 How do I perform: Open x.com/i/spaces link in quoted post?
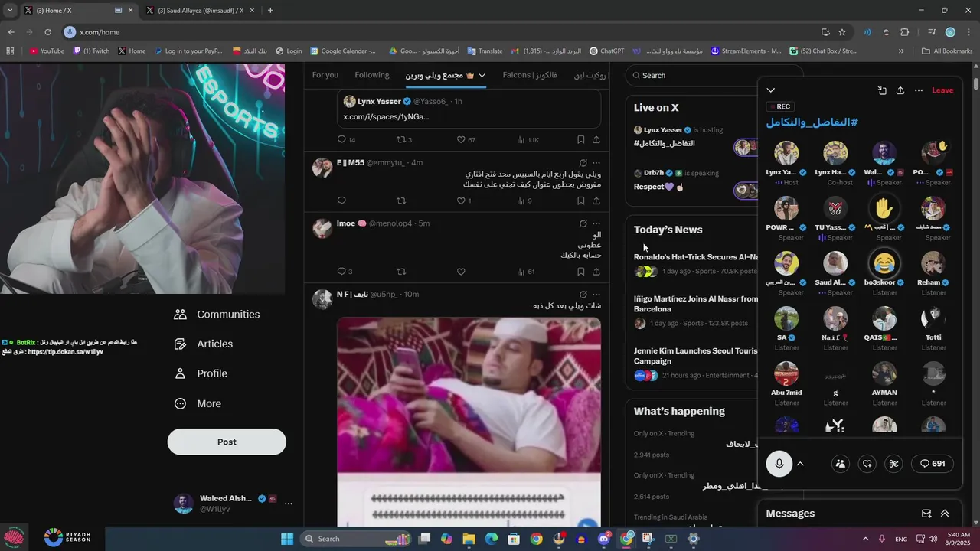click(x=386, y=116)
